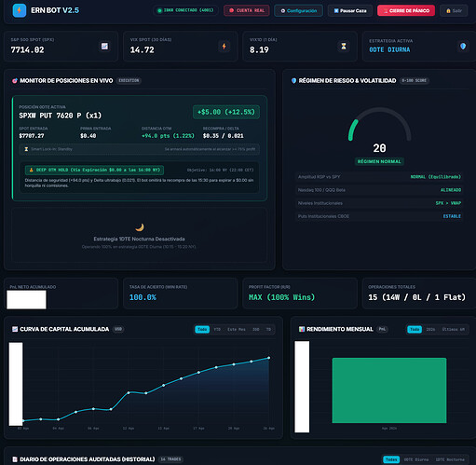Viewport: 476px width, 465px height.
Task: Select the Todo tab in Curva de Capital
Action: point(202,329)
